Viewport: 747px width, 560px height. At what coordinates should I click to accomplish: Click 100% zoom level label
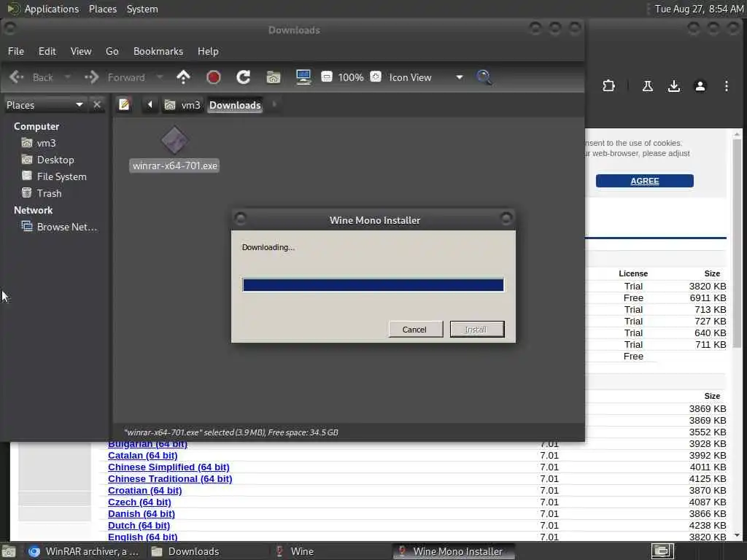(x=351, y=77)
